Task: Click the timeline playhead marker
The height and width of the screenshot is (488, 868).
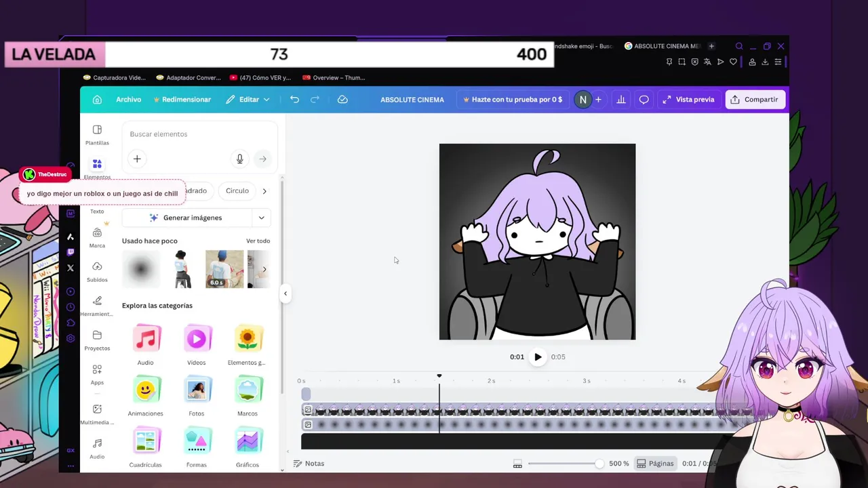Action: (x=439, y=376)
